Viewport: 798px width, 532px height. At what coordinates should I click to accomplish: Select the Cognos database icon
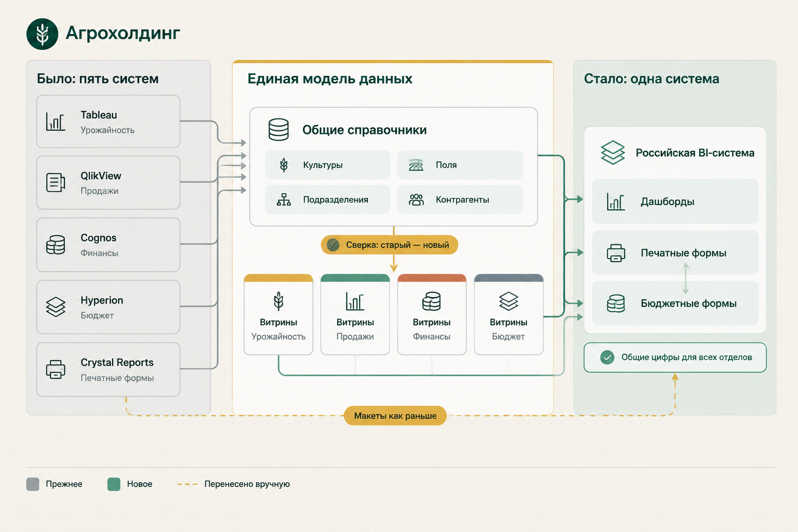[x=56, y=245]
